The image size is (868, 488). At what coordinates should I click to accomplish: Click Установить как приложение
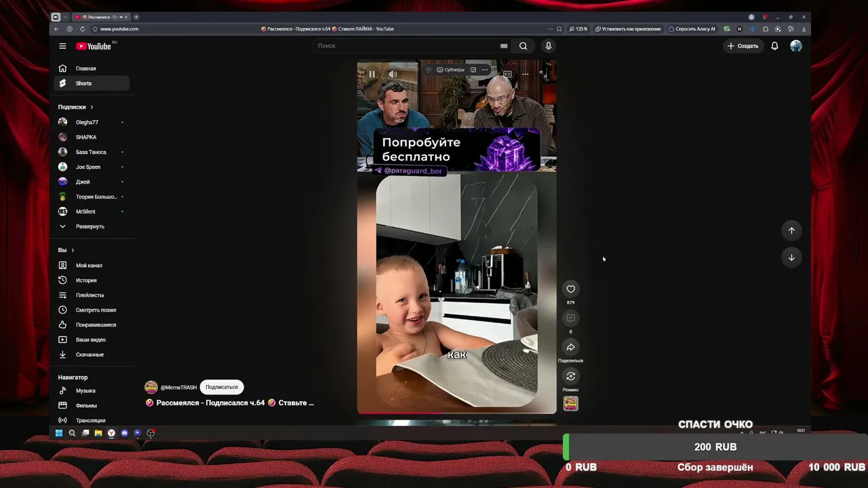[x=628, y=29]
